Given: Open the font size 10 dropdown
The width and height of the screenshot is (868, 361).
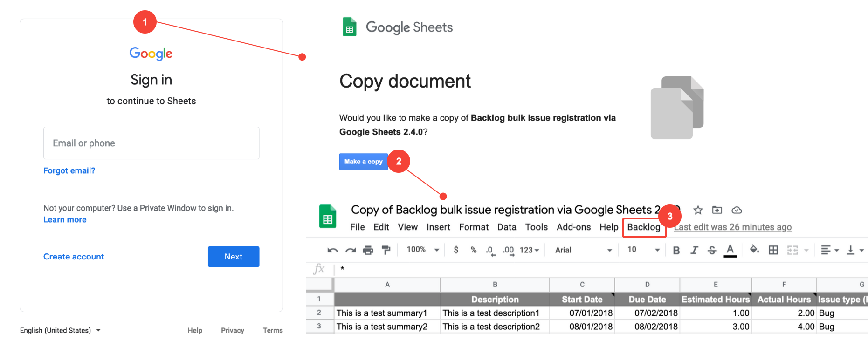Looking at the screenshot, I should click(643, 250).
